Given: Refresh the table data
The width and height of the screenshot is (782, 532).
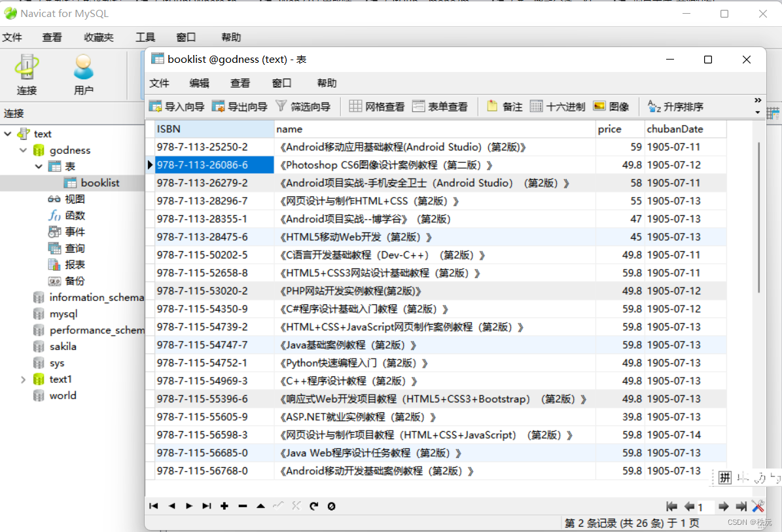Looking at the screenshot, I should pyautogui.click(x=313, y=506).
